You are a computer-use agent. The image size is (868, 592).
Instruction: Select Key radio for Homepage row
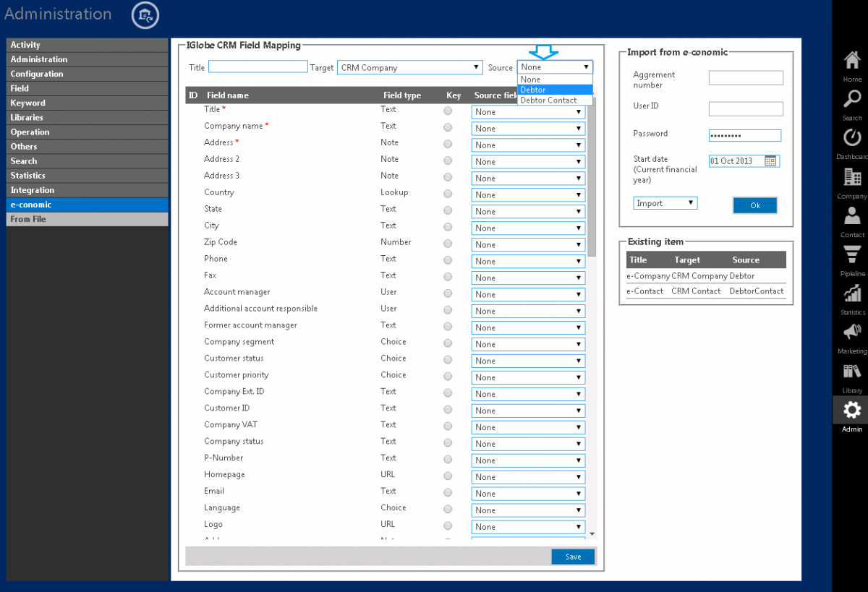point(448,476)
